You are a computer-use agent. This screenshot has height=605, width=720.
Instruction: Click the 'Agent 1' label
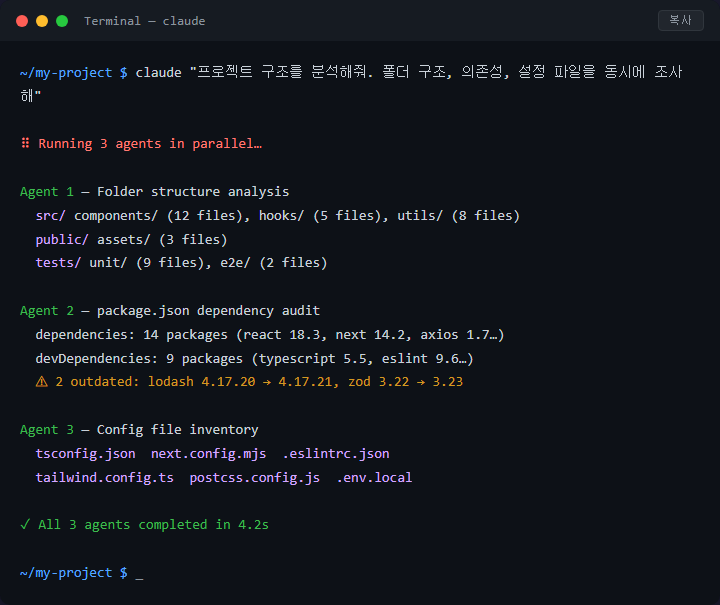(47, 191)
